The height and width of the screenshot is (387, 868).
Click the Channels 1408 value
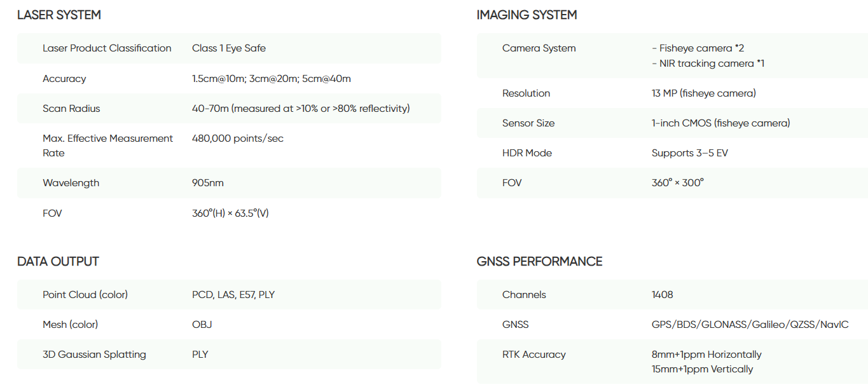[663, 295]
